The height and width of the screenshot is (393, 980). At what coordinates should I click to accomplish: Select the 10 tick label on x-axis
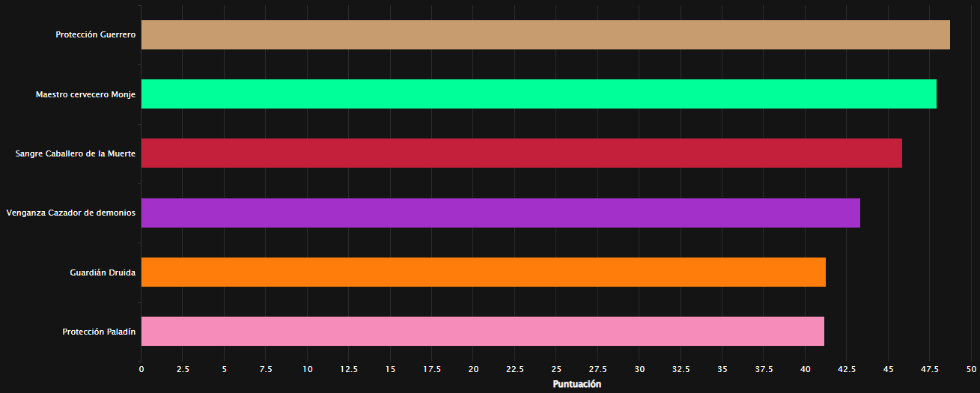tap(307, 369)
